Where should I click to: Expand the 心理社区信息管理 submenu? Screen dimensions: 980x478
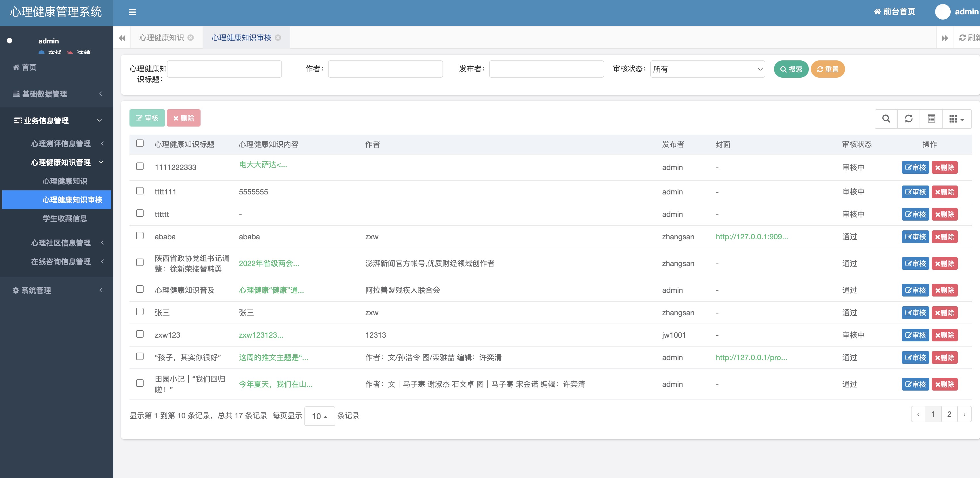tap(57, 243)
